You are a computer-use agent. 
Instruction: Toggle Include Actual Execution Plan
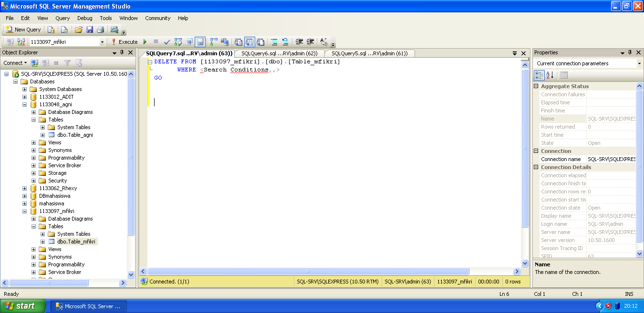(213, 42)
